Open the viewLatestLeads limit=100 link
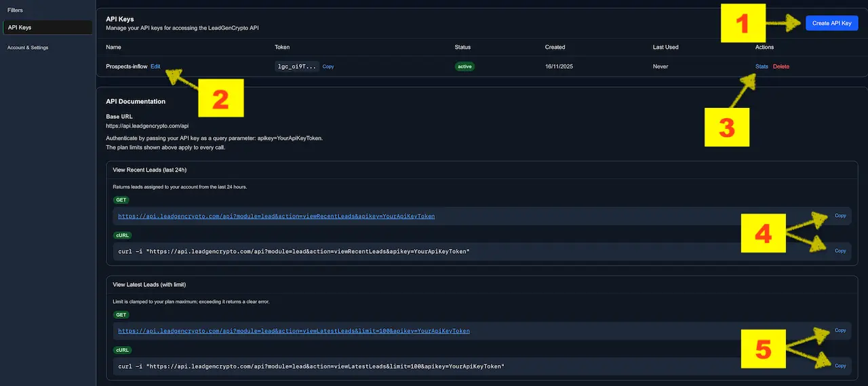 click(294, 331)
